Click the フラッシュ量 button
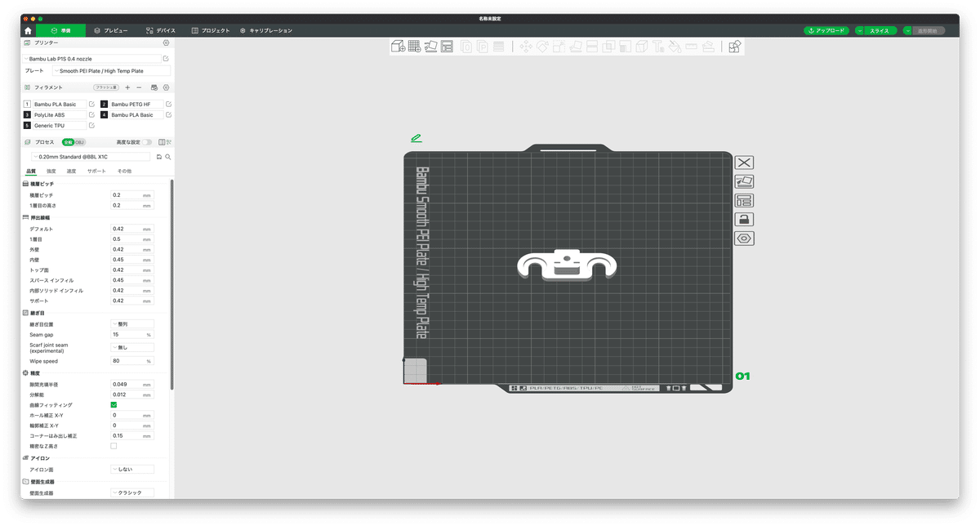 (x=106, y=87)
